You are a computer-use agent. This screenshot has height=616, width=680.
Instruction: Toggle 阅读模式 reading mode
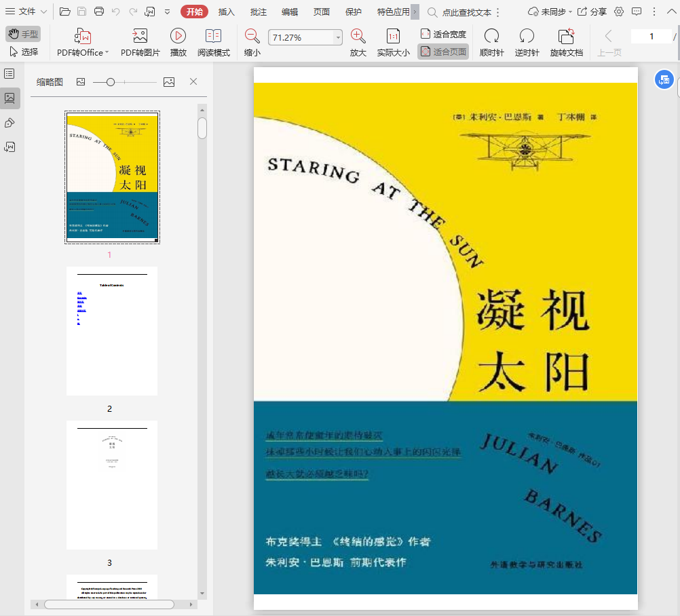(x=213, y=37)
